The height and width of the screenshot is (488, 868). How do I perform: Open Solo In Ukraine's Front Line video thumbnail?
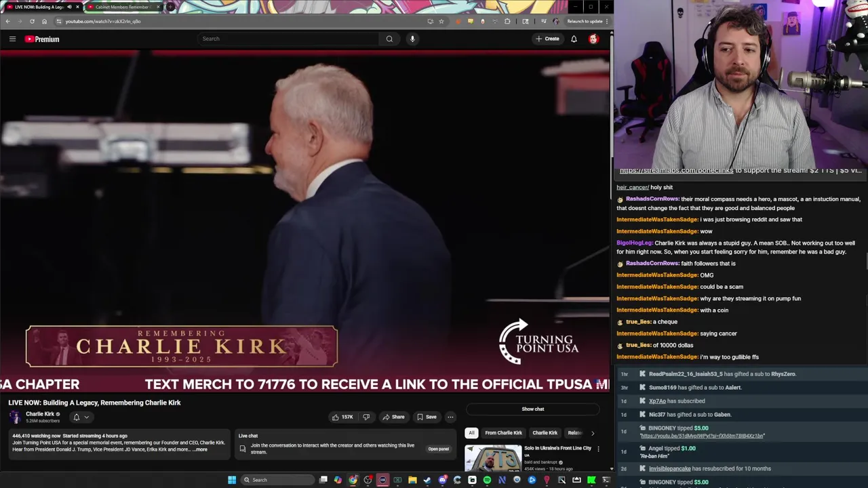point(493,458)
